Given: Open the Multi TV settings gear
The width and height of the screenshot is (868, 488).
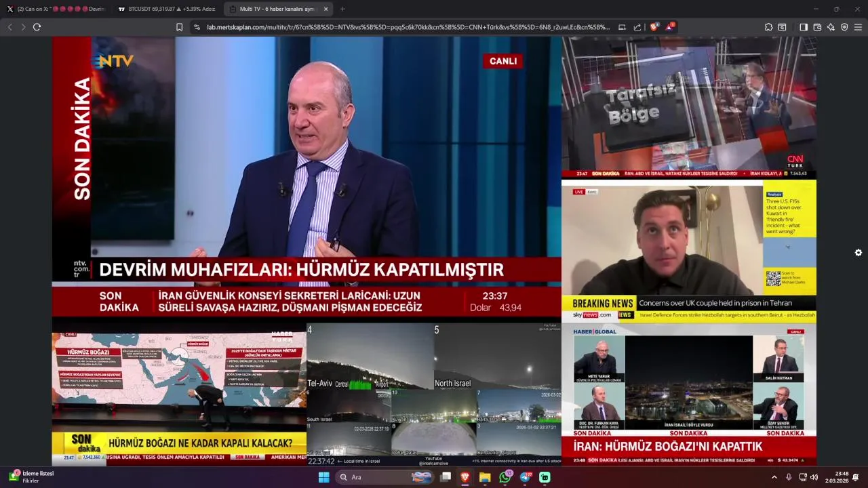Looking at the screenshot, I should 859,253.
